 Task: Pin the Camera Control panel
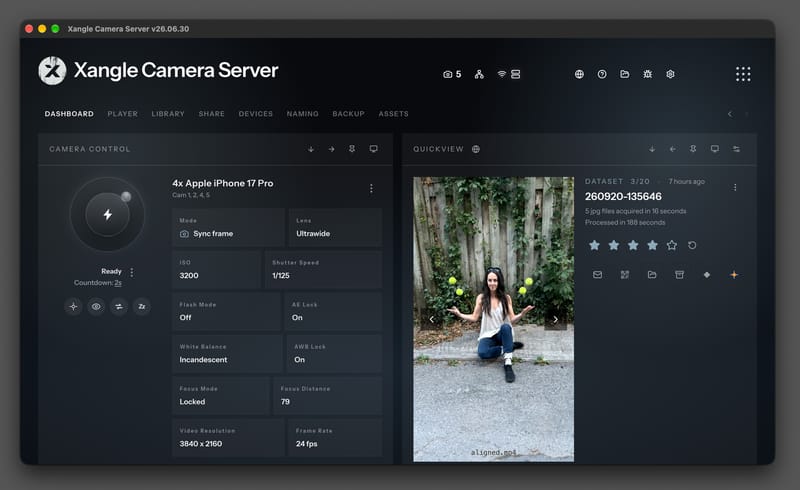(352, 149)
